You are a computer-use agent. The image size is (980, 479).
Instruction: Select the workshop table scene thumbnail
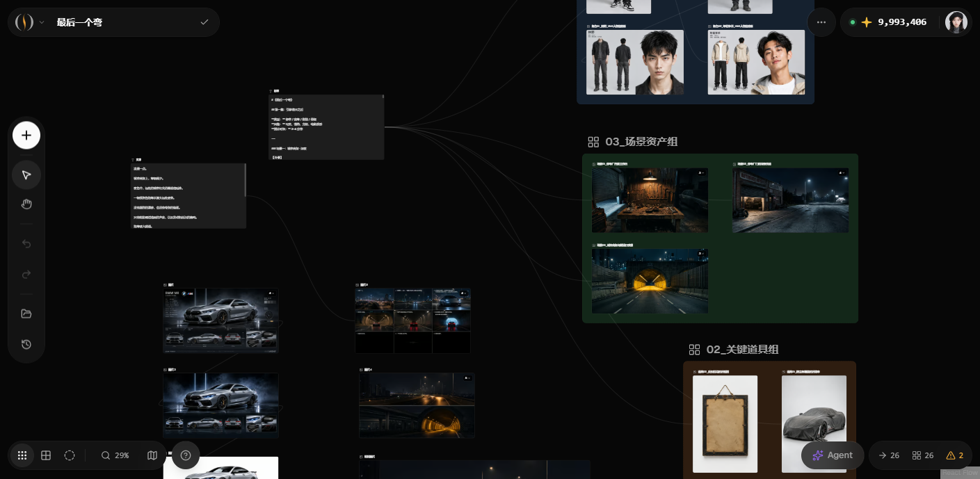[650, 200]
